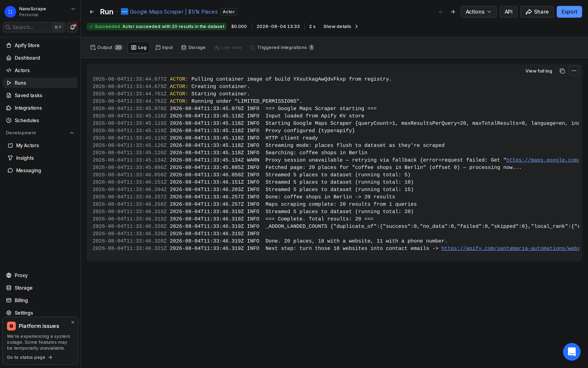Click the blue Export button
This screenshot has width=588, height=368.
coord(569,12)
